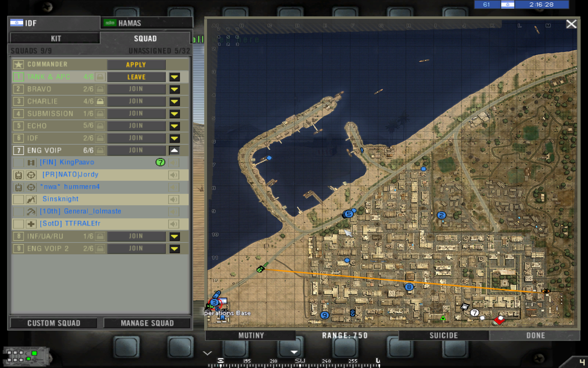
Task: Click the RANGE: 750 readout
Action: coord(345,335)
